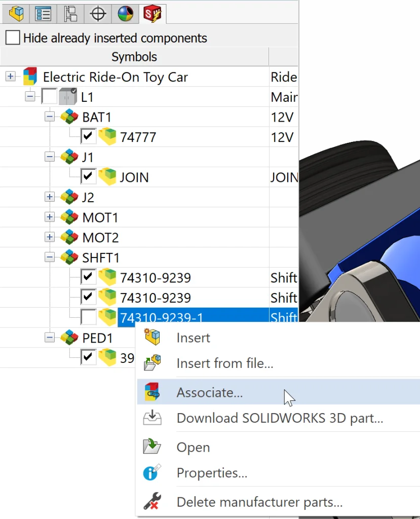The image size is (420, 519).
Task: Collapse the SHFT1 component node
Action: click(x=50, y=257)
